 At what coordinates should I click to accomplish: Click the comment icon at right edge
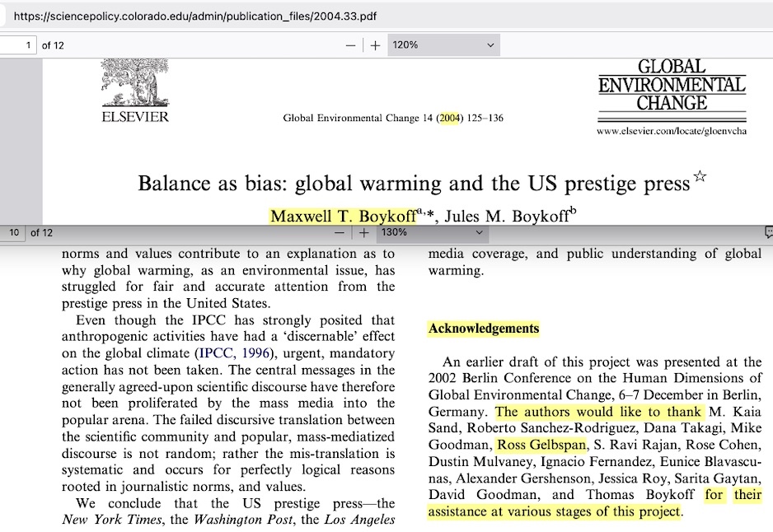pyautogui.click(x=768, y=233)
